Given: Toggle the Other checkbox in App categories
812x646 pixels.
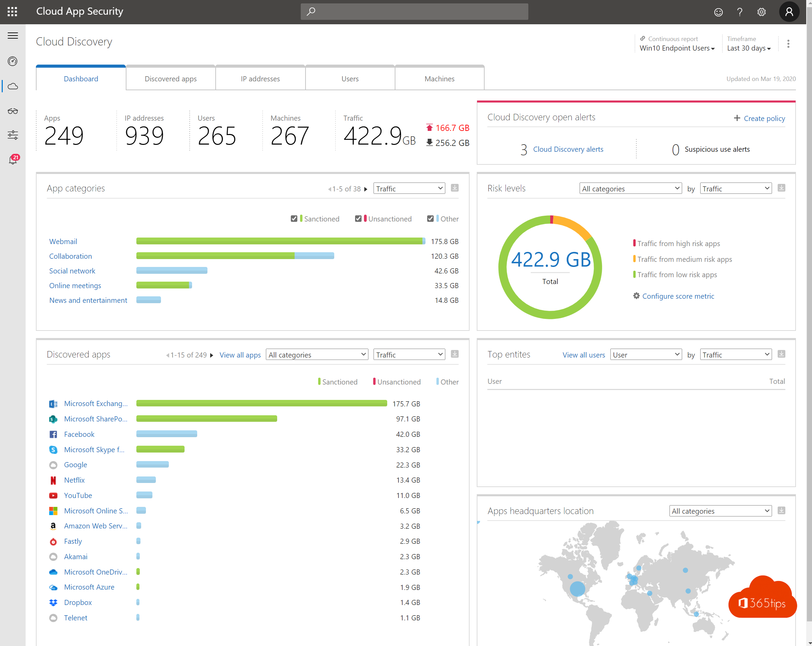Looking at the screenshot, I should [430, 218].
